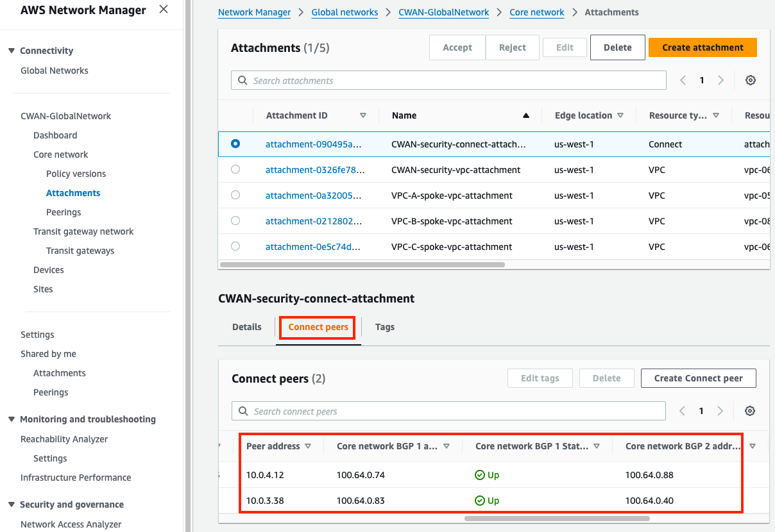Viewport: 775px width, 532px height.
Task: Open Core network breadcrumb link
Action: [537, 12]
